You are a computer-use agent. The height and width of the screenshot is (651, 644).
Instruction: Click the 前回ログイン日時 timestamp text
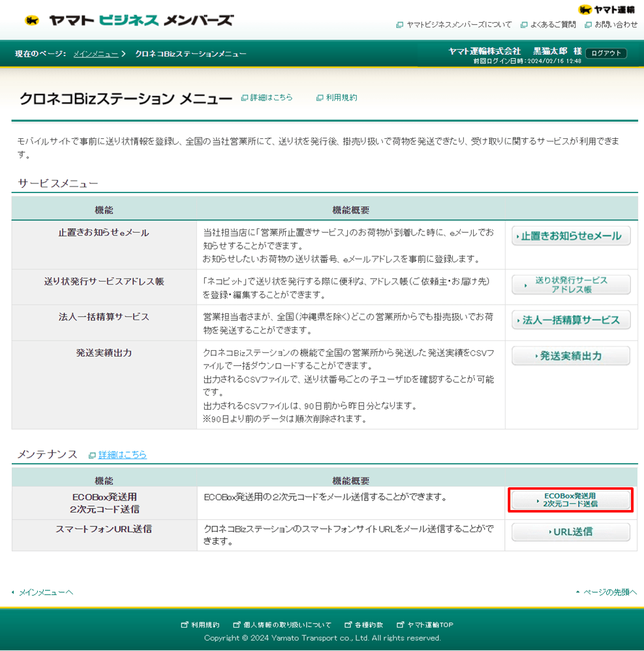click(x=527, y=61)
